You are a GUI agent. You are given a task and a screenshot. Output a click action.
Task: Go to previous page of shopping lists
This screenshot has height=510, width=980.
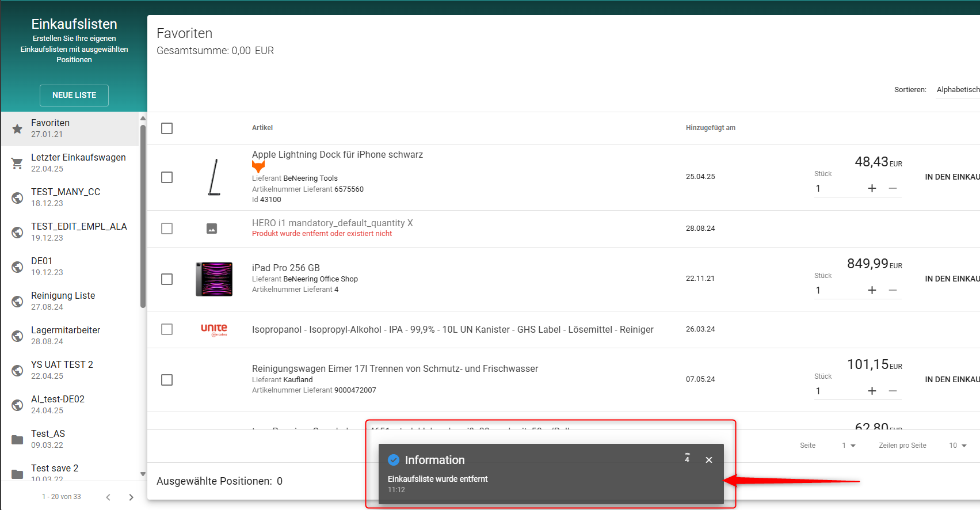coord(108,497)
